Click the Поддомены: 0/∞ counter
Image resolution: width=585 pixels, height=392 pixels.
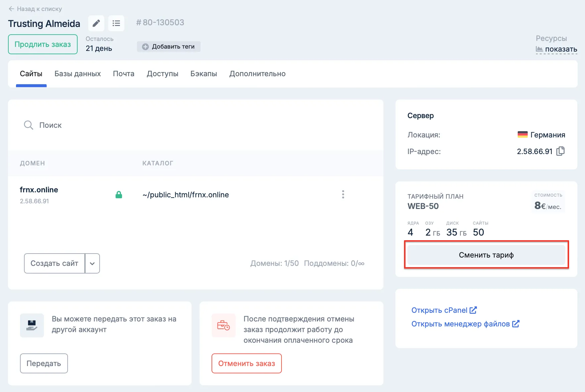point(334,263)
